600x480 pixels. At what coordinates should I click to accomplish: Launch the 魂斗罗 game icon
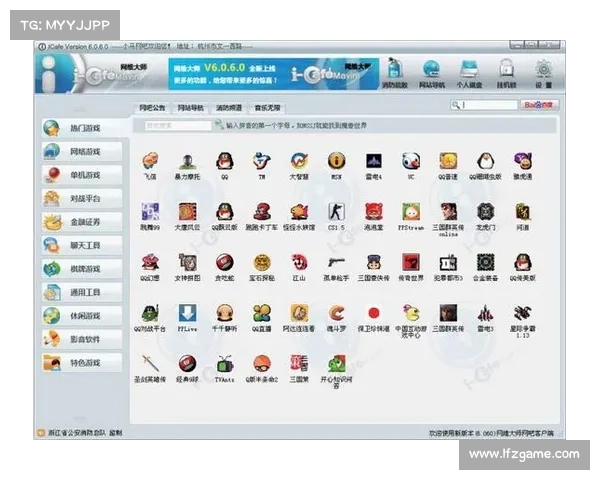pyautogui.click(x=336, y=313)
